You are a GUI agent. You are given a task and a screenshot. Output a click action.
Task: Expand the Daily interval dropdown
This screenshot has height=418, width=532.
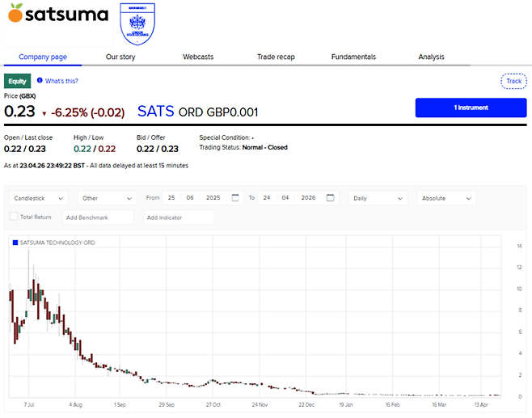[x=379, y=198]
